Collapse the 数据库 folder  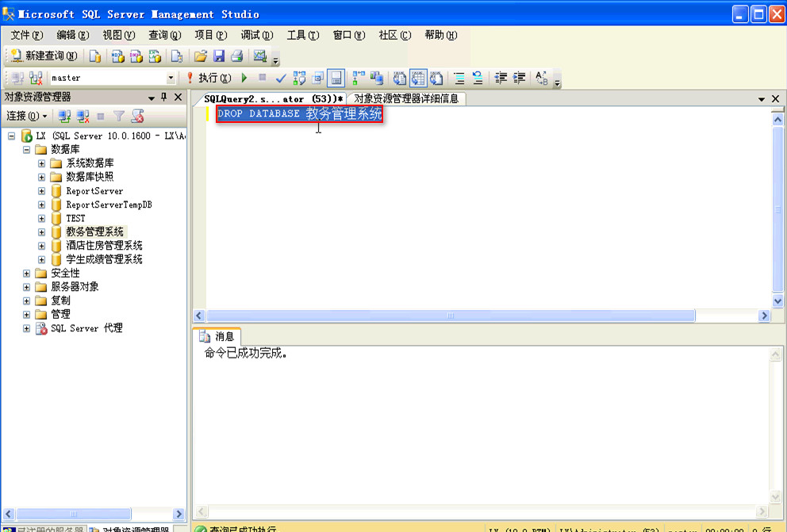click(27, 149)
